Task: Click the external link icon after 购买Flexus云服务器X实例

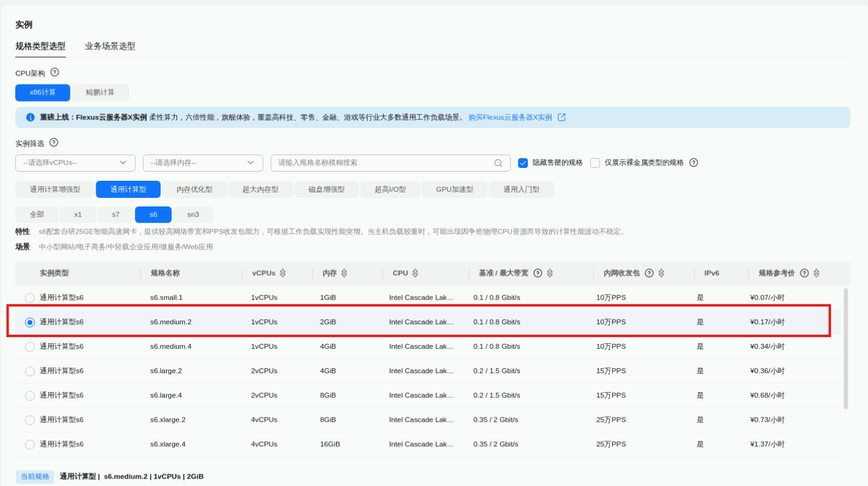Action: [x=562, y=117]
